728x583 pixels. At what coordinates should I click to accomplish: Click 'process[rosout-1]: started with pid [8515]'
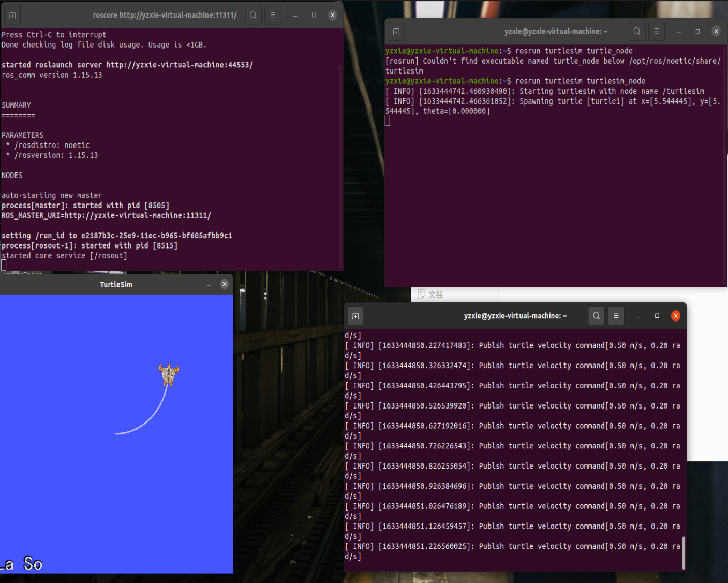pos(90,246)
